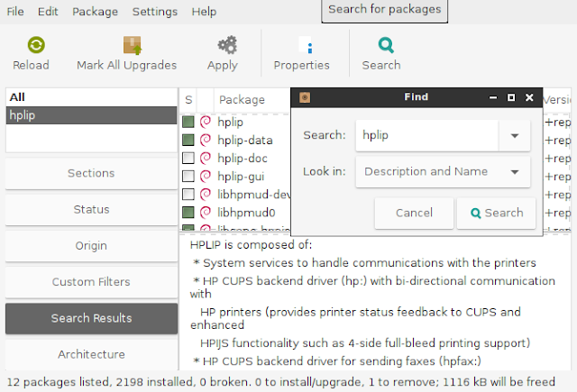Click the Debian swirl icon beside hplip-data
Image resolution: width=577 pixels, height=392 pixels.
(x=206, y=140)
